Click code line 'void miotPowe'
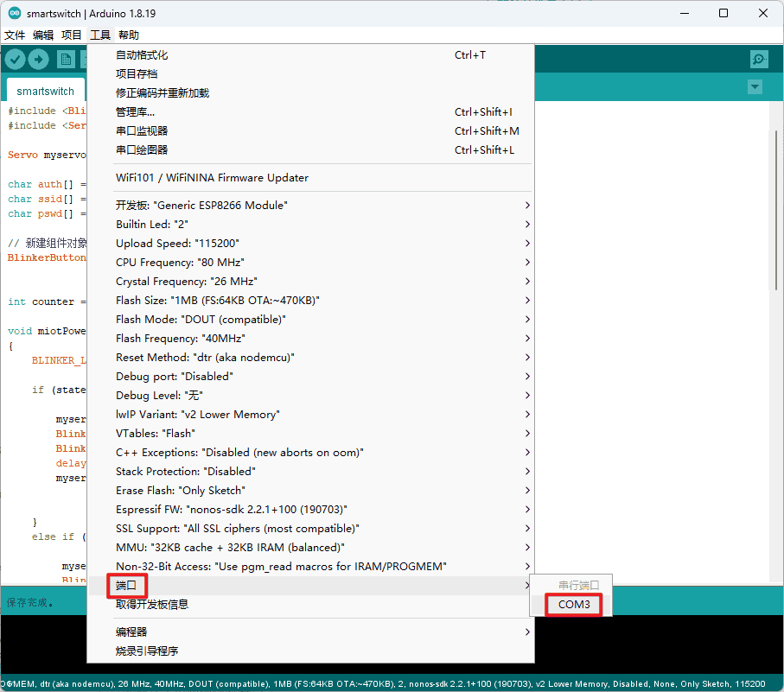Image resolution: width=784 pixels, height=692 pixels. coord(47,331)
